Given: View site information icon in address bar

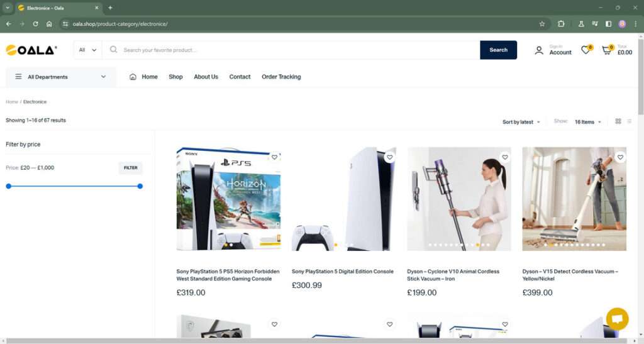Looking at the screenshot, I should (x=65, y=24).
